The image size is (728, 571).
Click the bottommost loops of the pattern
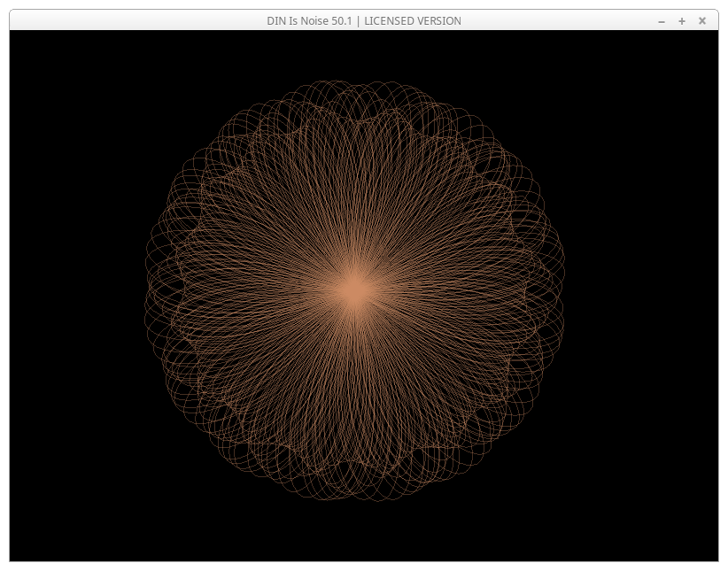(354, 496)
